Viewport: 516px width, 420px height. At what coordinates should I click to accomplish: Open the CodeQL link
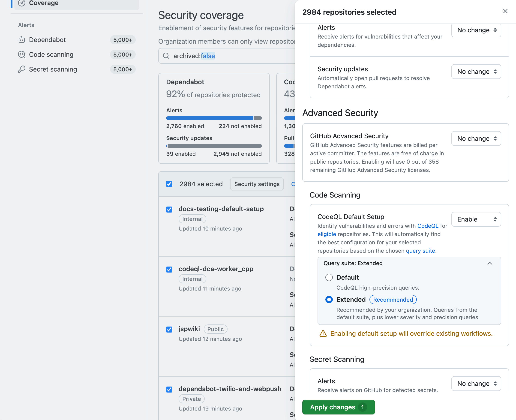click(x=428, y=226)
